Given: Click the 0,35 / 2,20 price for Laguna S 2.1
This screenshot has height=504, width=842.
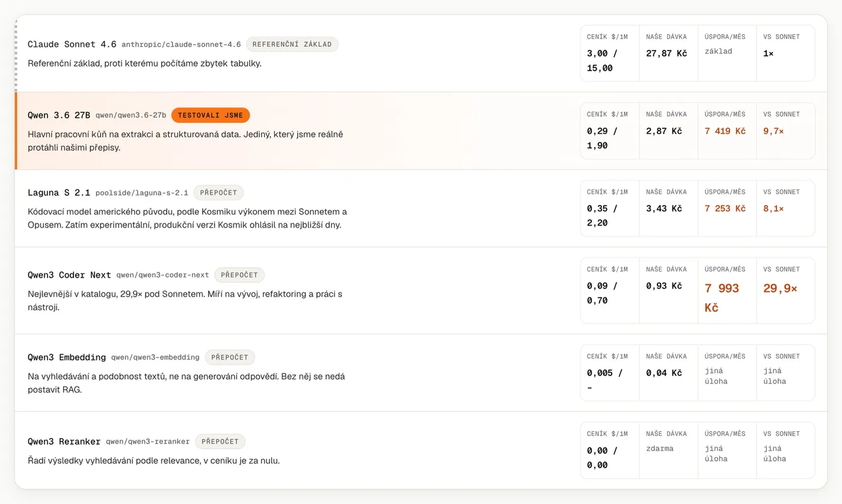Looking at the screenshot, I should (602, 216).
